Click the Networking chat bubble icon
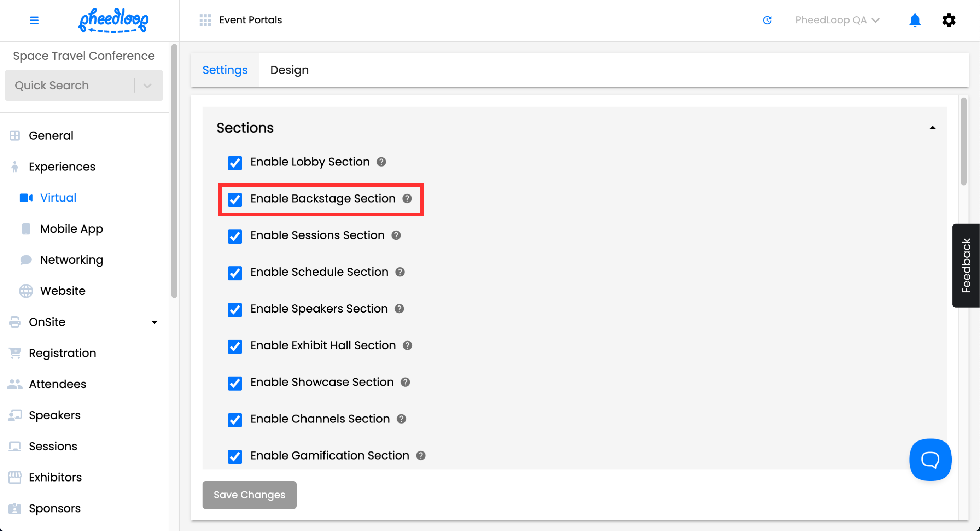980x531 pixels. (x=26, y=260)
